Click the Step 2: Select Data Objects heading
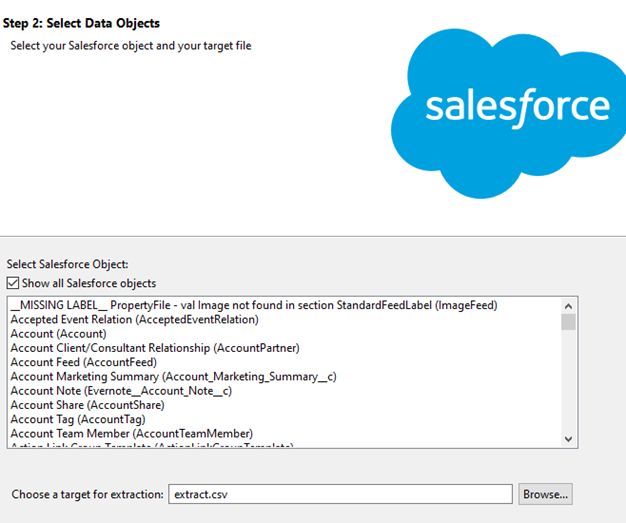This screenshot has width=626, height=523. pos(81,23)
